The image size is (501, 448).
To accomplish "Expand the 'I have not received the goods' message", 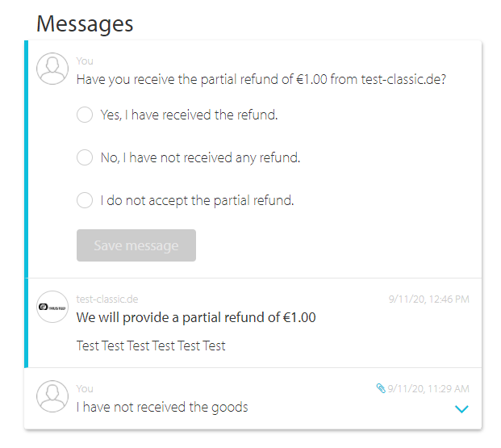I will (x=461, y=408).
